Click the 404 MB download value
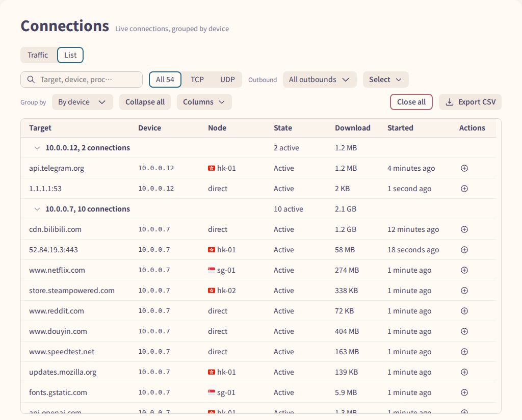 tap(347, 331)
